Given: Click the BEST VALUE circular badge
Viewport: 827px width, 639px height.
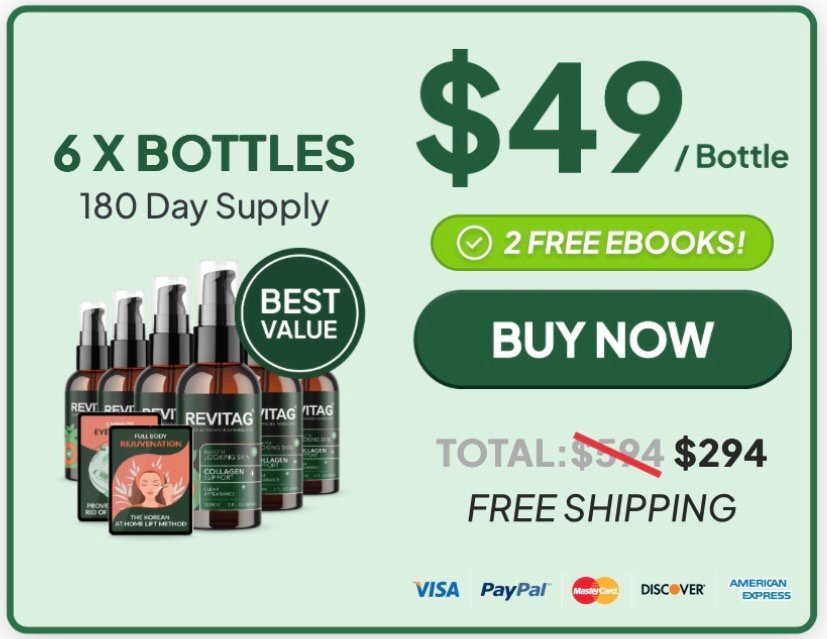Looking at the screenshot, I should pyautogui.click(x=300, y=314).
